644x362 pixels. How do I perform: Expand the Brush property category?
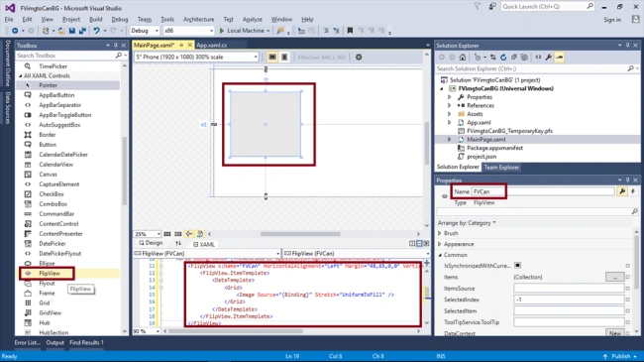[x=440, y=233]
